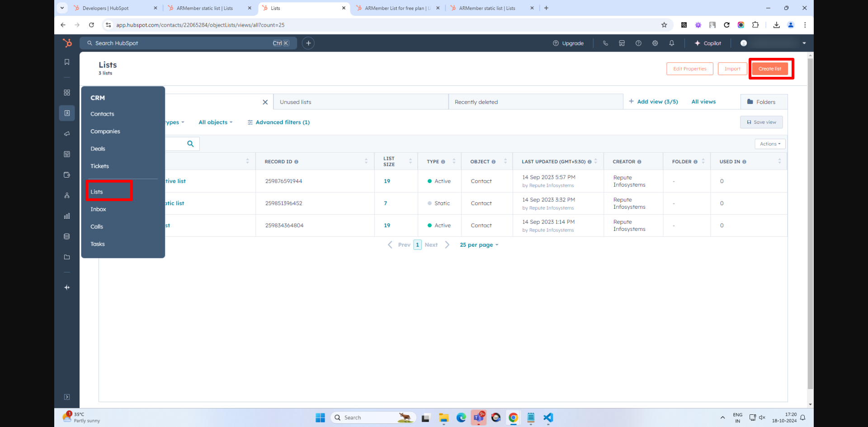Click the quick-create plus icon beside search

(308, 43)
